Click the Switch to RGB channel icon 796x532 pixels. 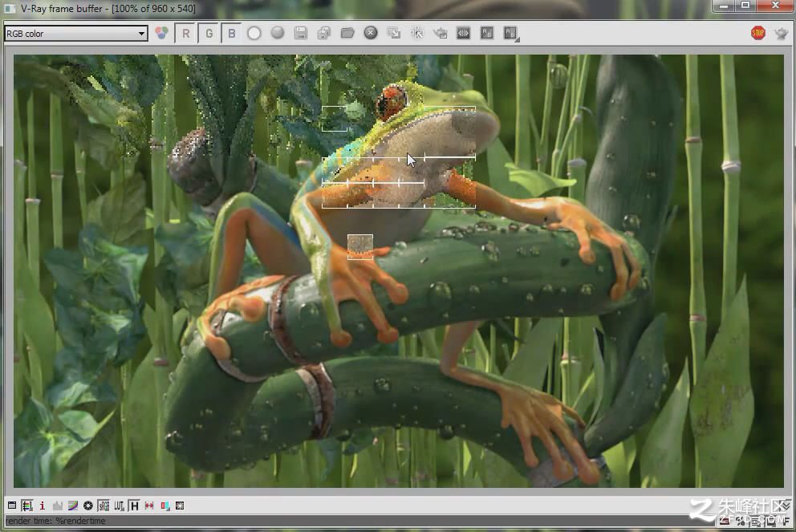[x=161, y=34]
